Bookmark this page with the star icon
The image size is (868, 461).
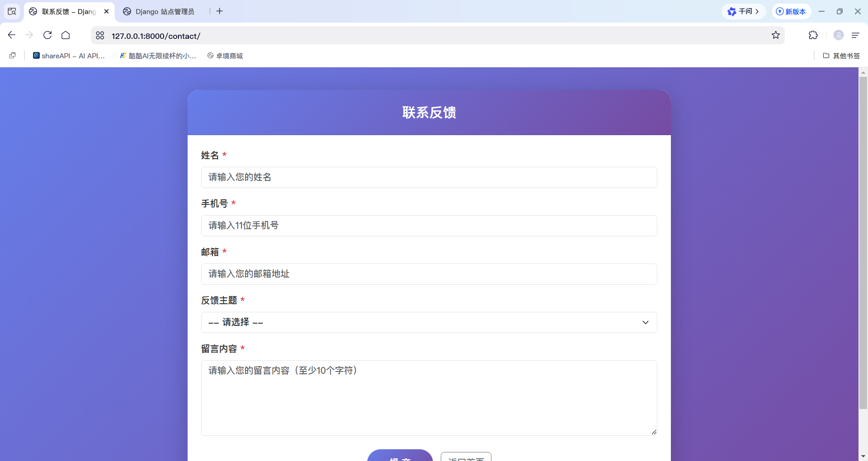[776, 35]
